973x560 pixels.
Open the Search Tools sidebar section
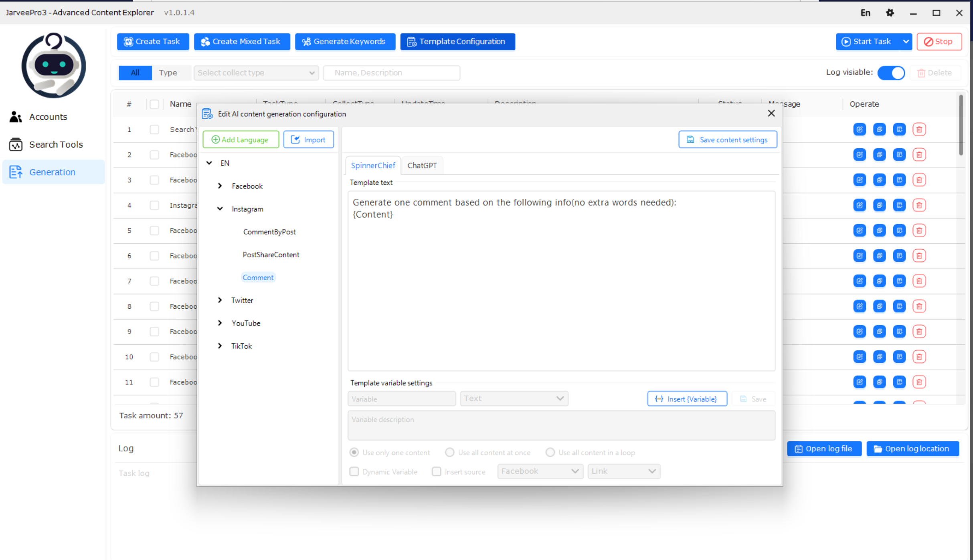[56, 144]
